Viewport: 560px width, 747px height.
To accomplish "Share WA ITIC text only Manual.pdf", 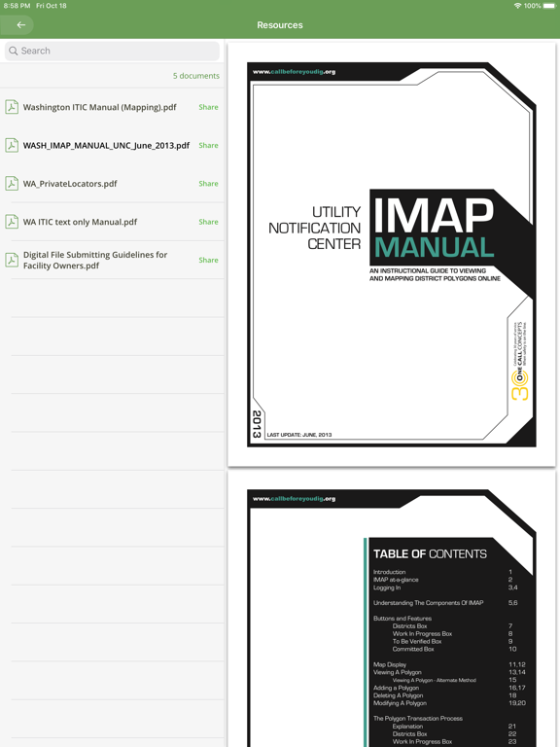I will pos(209,222).
